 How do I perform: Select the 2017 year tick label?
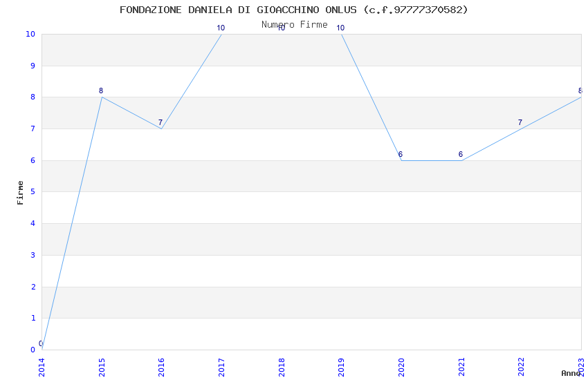click(221, 368)
